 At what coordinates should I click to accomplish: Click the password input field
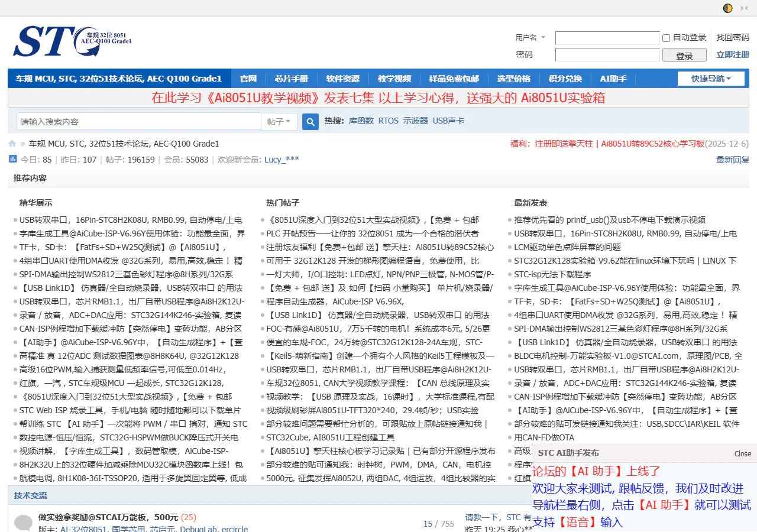click(607, 55)
